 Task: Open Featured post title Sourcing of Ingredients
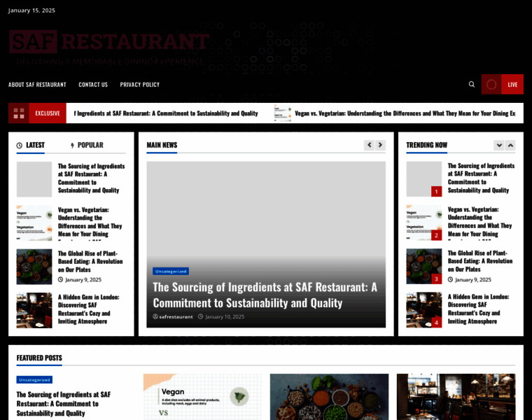click(x=64, y=404)
